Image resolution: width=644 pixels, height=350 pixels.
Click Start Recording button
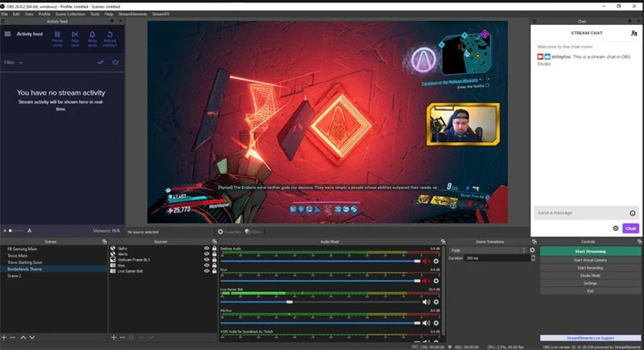tap(590, 268)
